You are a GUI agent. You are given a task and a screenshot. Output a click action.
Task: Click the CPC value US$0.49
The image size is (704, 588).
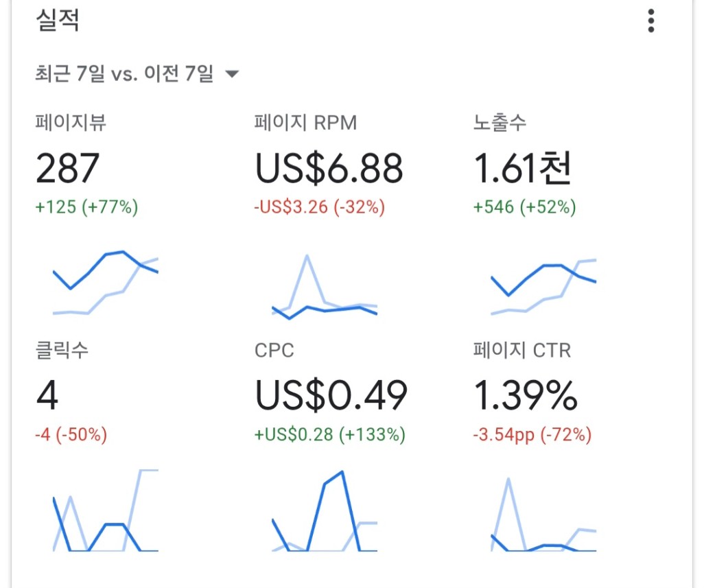click(x=331, y=395)
